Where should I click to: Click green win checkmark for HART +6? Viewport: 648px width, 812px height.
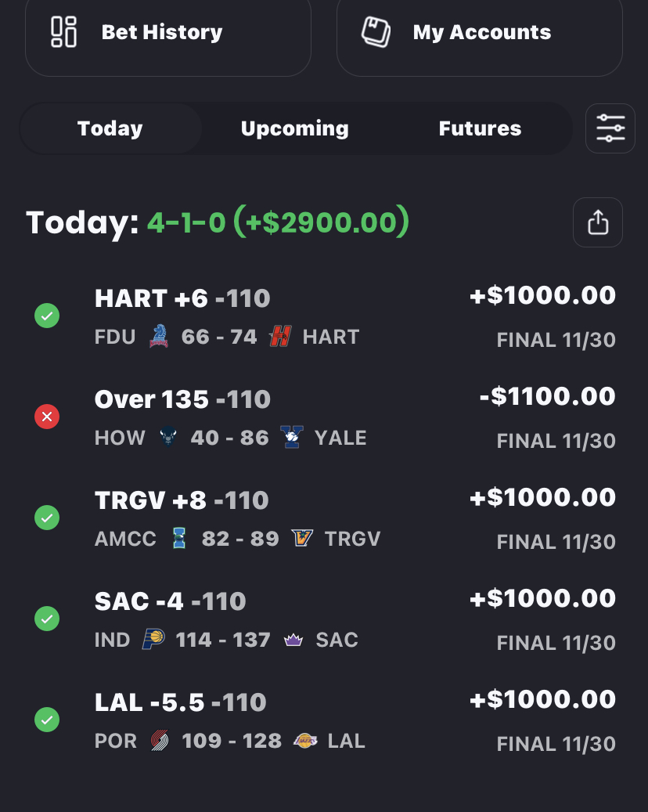(47, 316)
